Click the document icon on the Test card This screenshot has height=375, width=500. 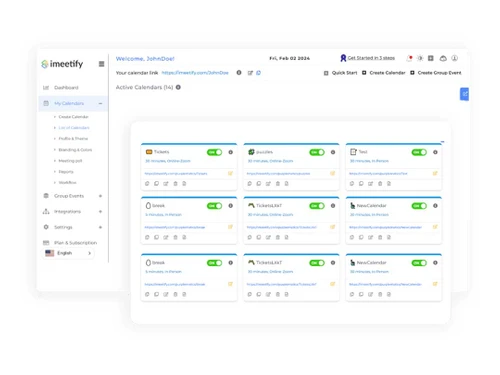pyautogui.click(x=389, y=184)
